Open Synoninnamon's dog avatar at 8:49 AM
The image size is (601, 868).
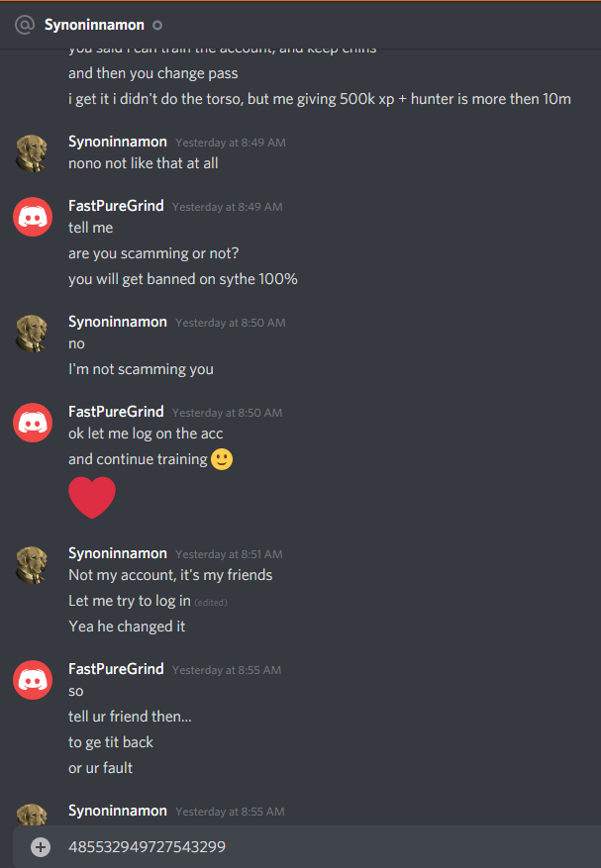(x=32, y=153)
